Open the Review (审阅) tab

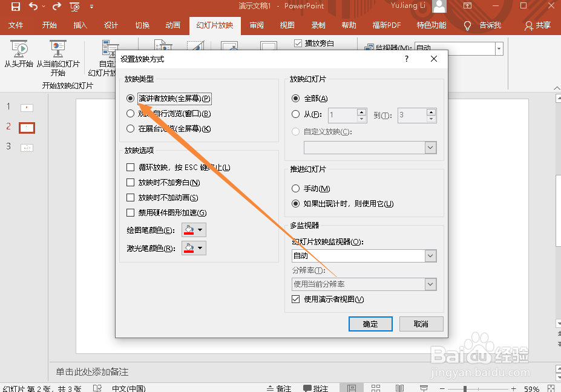tap(257, 25)
